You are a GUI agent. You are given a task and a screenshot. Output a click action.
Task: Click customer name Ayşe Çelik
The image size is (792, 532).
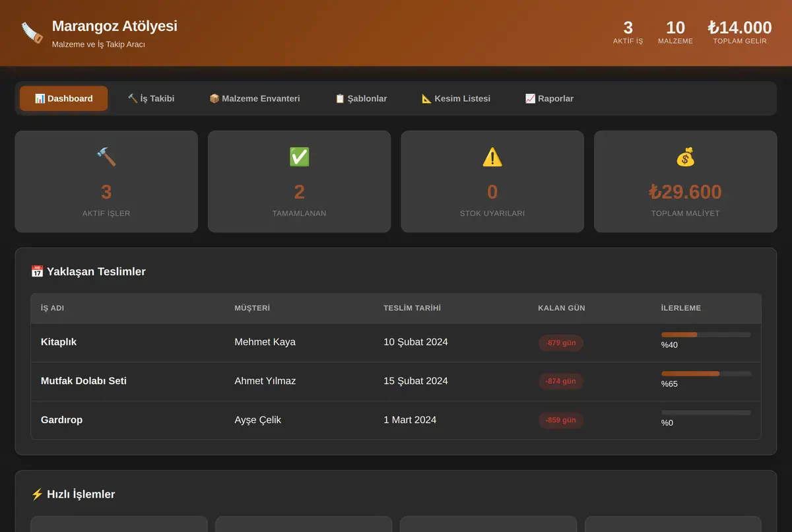(x=258, y=420)
